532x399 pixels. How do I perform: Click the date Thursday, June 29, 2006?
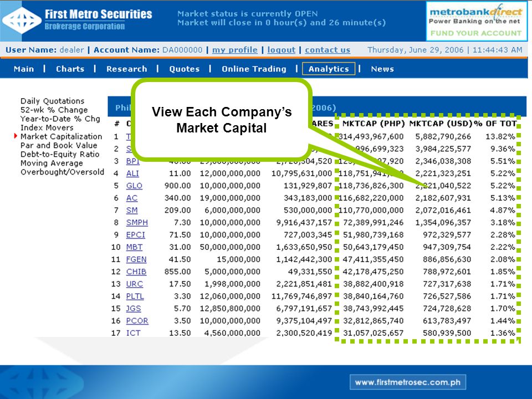click(415, 50)
